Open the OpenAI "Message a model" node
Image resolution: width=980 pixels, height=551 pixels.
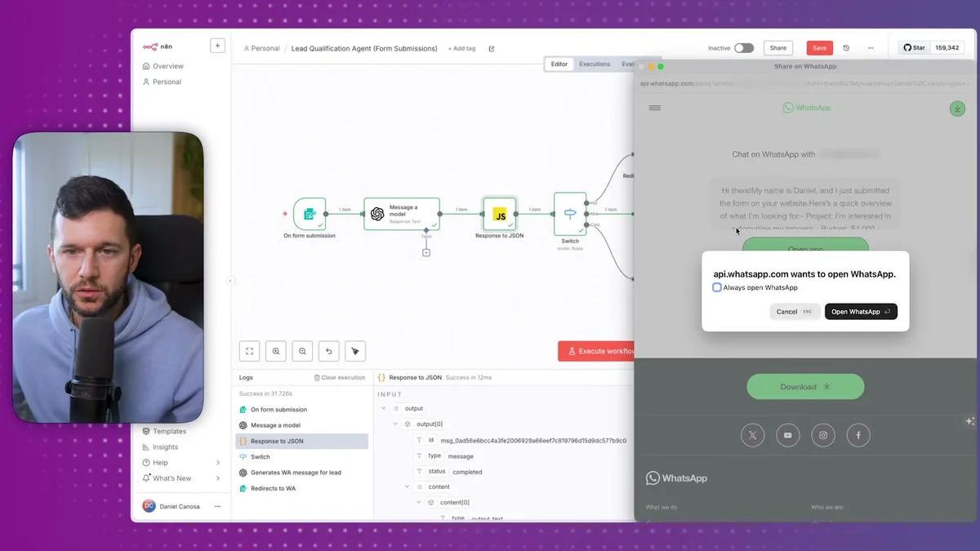click(402, 213)
